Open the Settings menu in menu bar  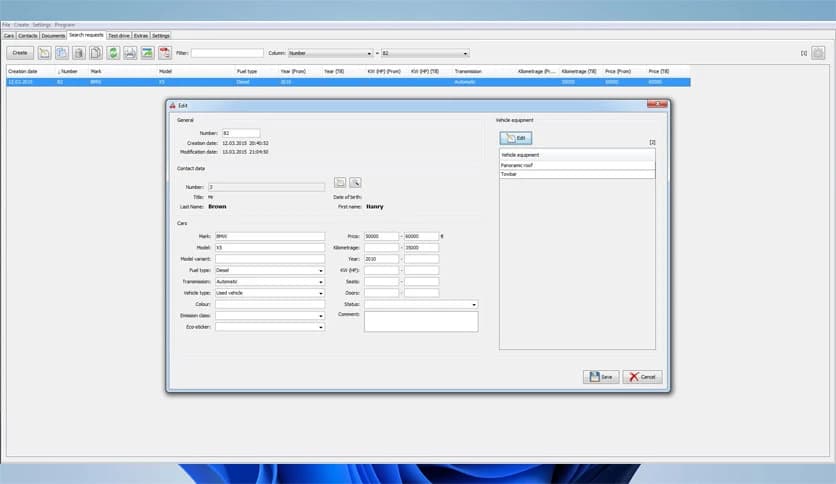click(42, 24)
